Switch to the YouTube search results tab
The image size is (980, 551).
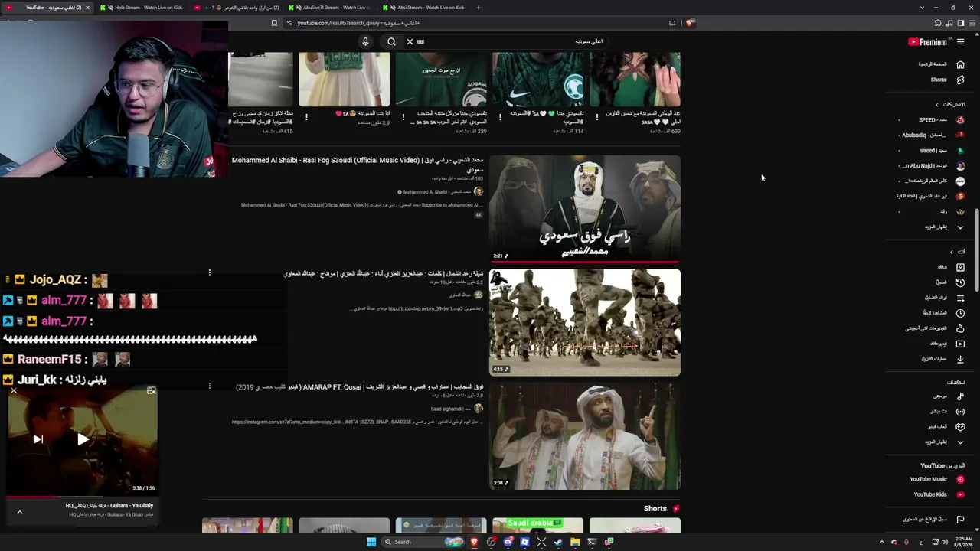click(x=49, y=8)
